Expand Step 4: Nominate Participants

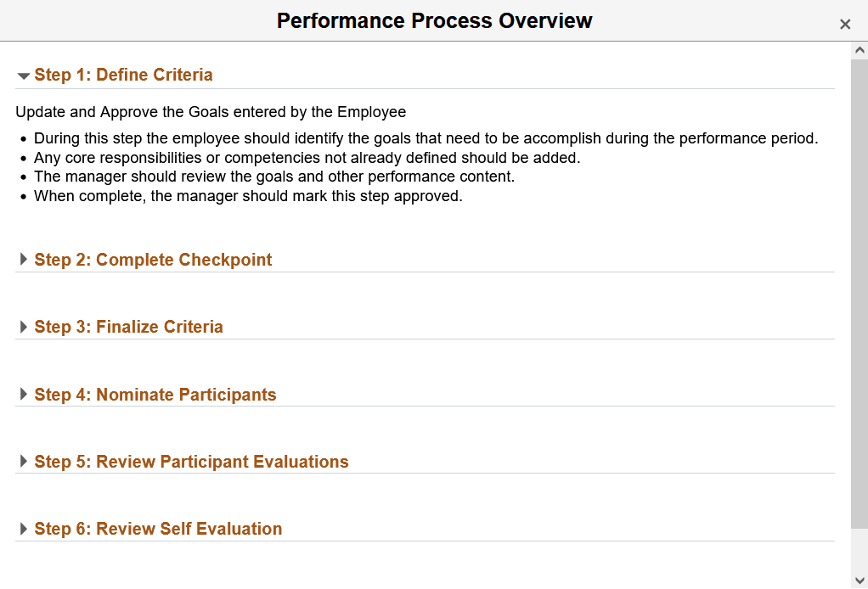[x=23, y=394]
